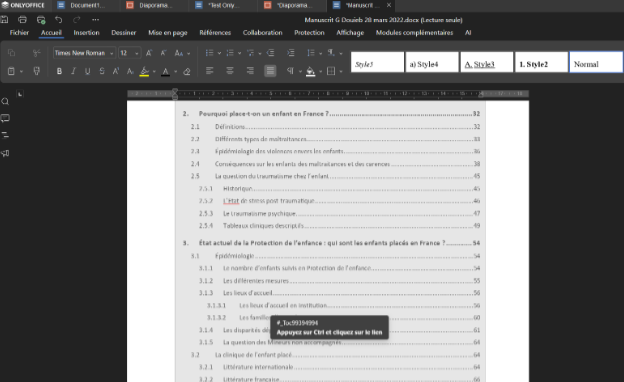Expand the numbering dropdown arrow
This screenshot has height=382, width=624.
[x=240, y=53]
